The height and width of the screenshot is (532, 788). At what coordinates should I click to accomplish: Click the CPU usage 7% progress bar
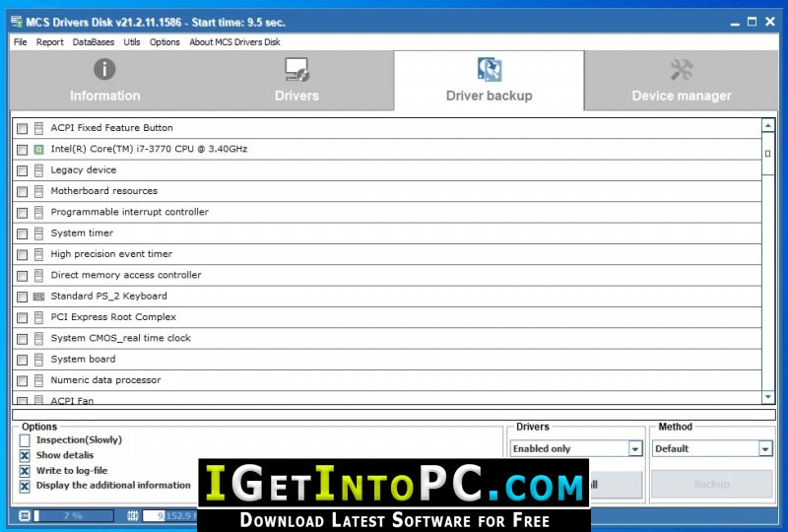pyautogui.click(x=73, y=515)
